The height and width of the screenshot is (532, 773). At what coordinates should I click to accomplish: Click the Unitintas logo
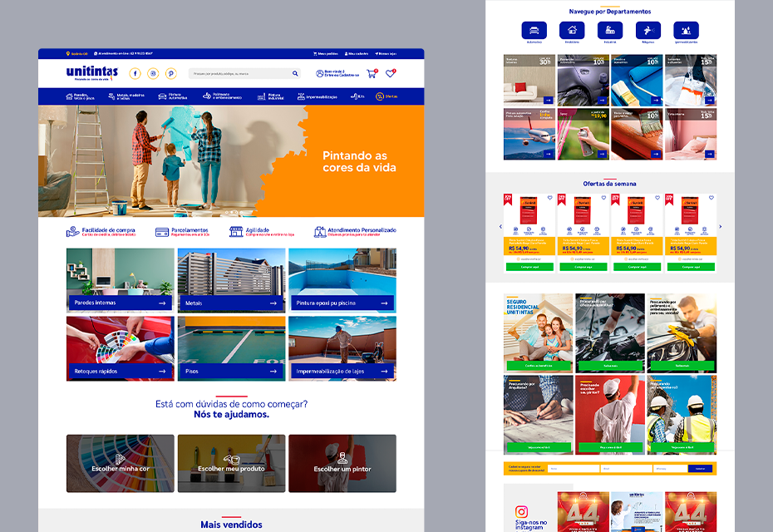tap(92, 73)
